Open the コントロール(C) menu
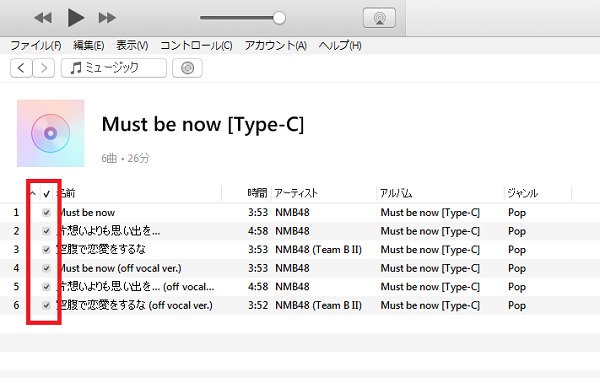 click(196, 46)
